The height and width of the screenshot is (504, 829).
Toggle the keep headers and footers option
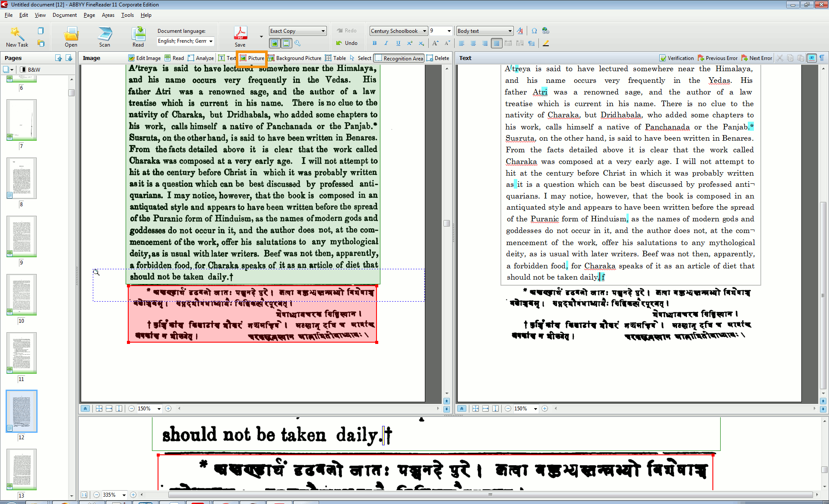pyautogui.click(x=286, y=43)
